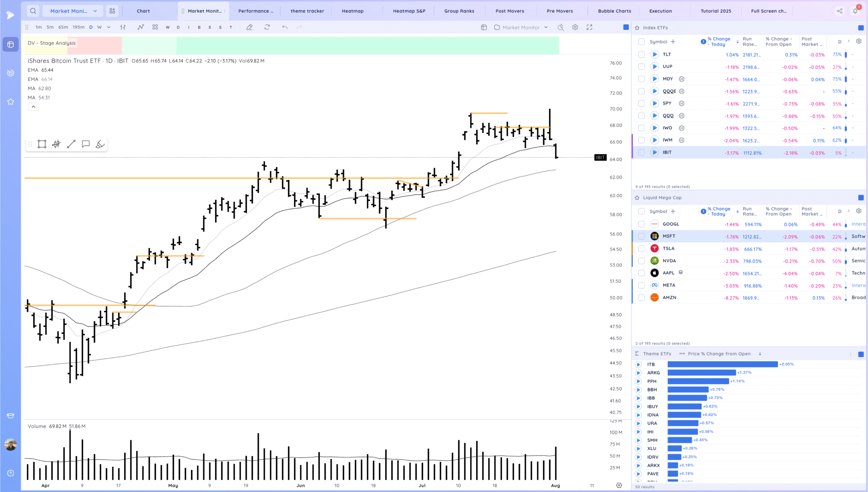The image size is (868, 492).
Task: Open chart settings gear icon
Action: pyautogui.click(x=575, y=27)
